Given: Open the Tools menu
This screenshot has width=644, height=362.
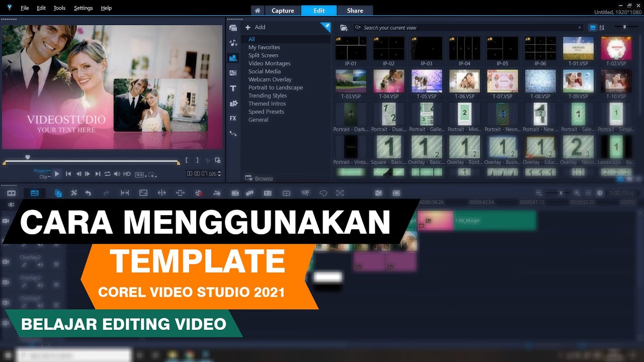Looking at the screenshot, I should point(59,8).
